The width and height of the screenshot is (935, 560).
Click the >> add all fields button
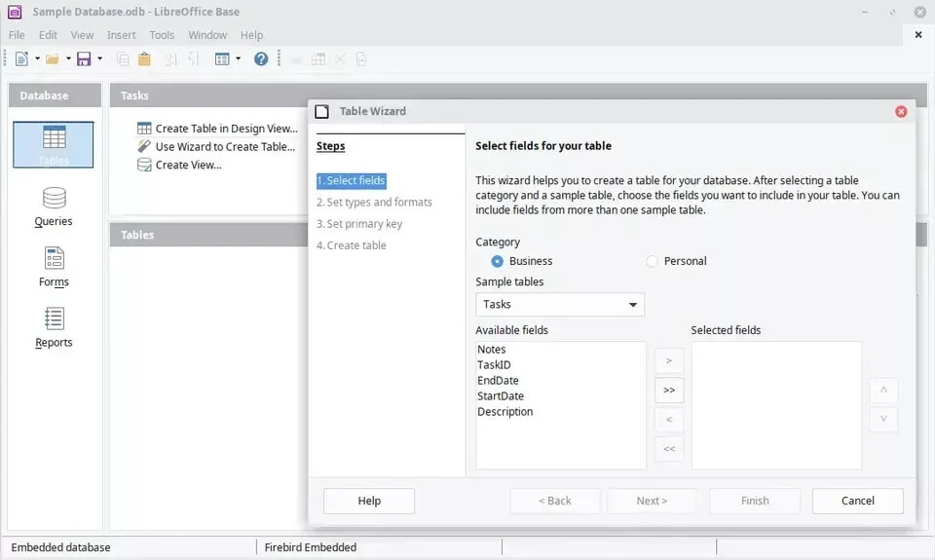pos(669,390)
